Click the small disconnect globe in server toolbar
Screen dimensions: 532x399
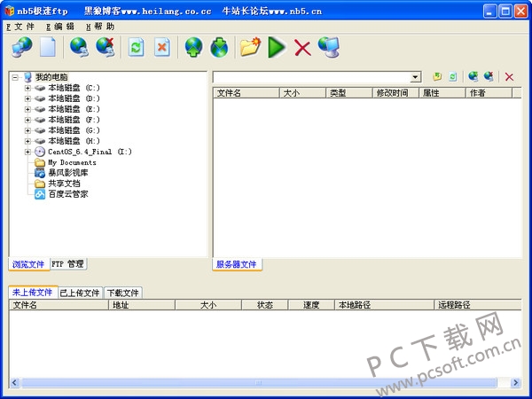point(489,76)
